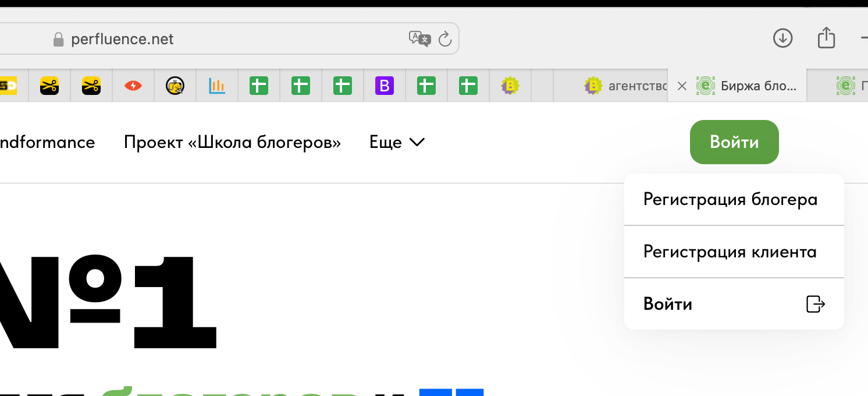
Task: Close the «Биржа бло...» tab
Action: (x=682, y=86)
